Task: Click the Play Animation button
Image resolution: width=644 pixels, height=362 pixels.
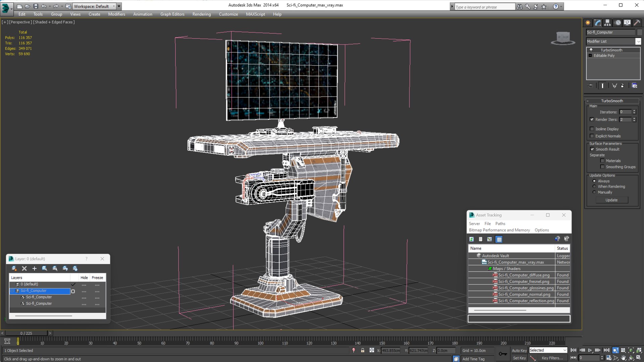Action: (x=590, y=350)
